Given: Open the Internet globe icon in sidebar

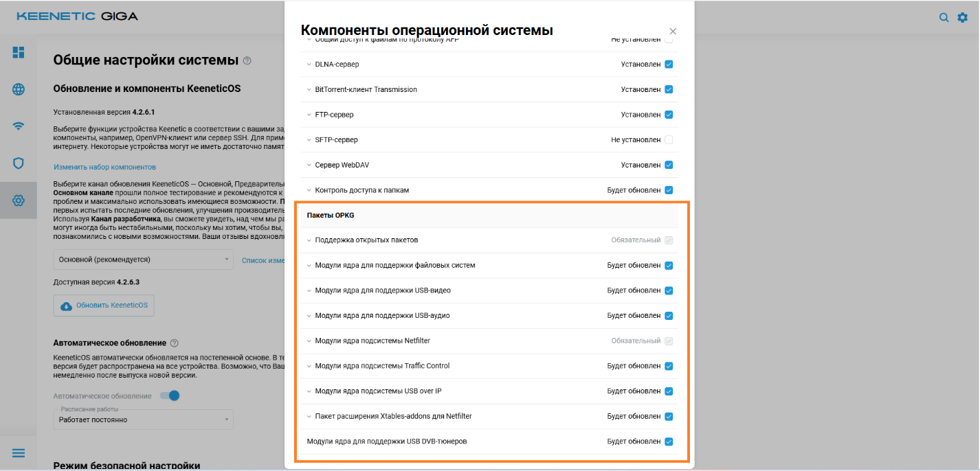Looking at the screenshot, I should pyautogui.click(x=19, y=89).
